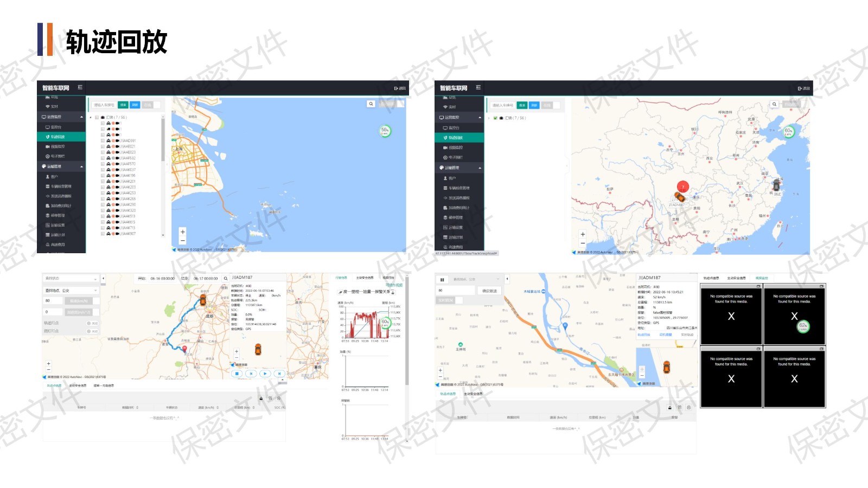Toggle the first off switch below the 0 input
Viewport: 868px width, 488px height.
(x=92, y=323)
